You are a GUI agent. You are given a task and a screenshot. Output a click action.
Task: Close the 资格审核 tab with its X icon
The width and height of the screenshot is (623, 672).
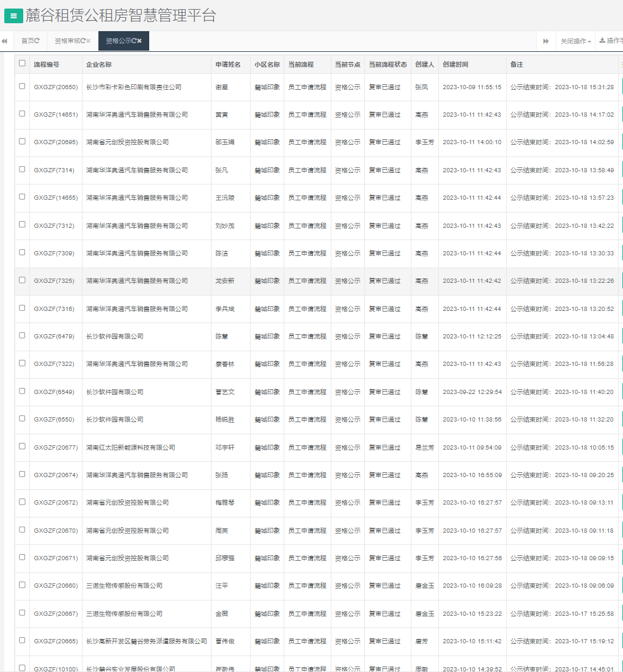tap(89, 41)
